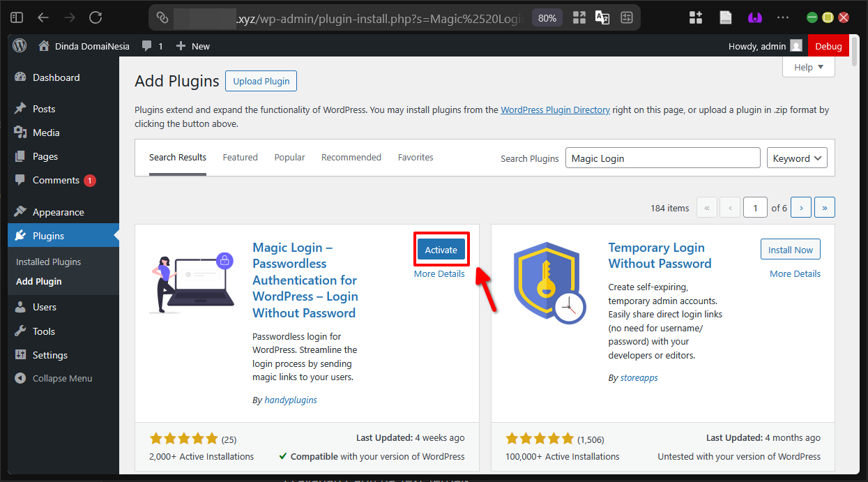This screenshot has height=482, width=868.
Task: Reload the page with the refresh icon
Action: click(x=96, y=17)
